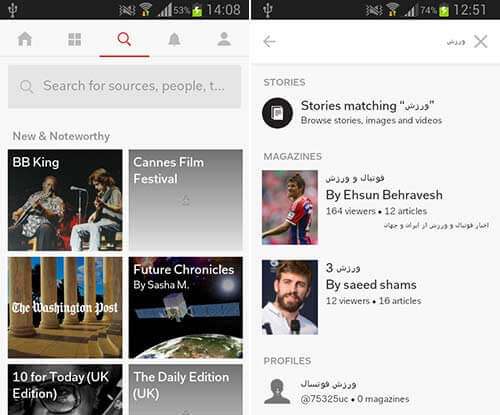Open the @75325uc profile result

[x=376, y=391]
